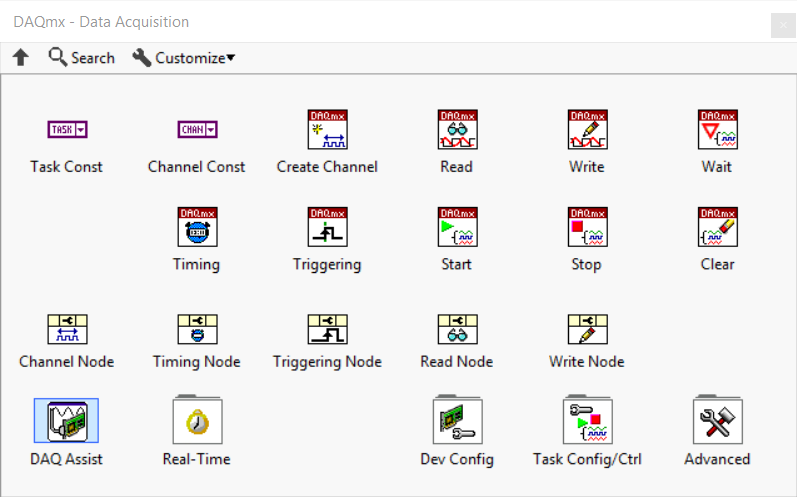Click the 'Write Node' label text
Viewport: 797px width, 497px height.
(587, 362)
